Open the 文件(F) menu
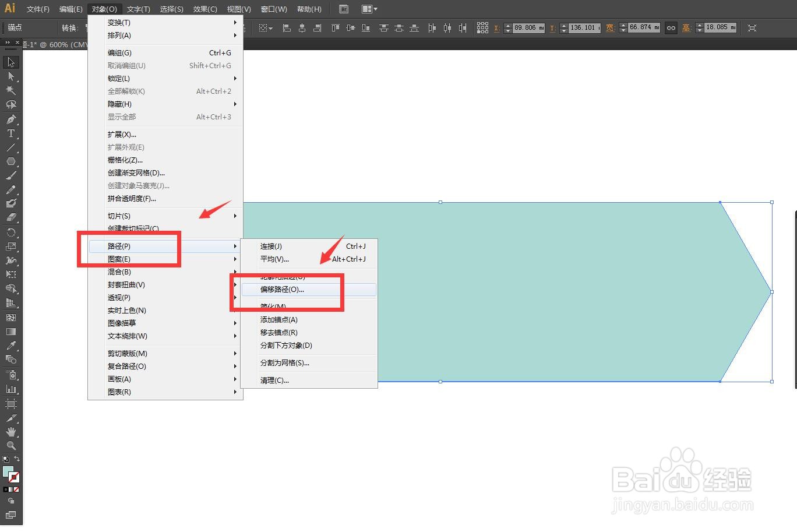Screen dimensions: 797x532 (x=38, y=9)
